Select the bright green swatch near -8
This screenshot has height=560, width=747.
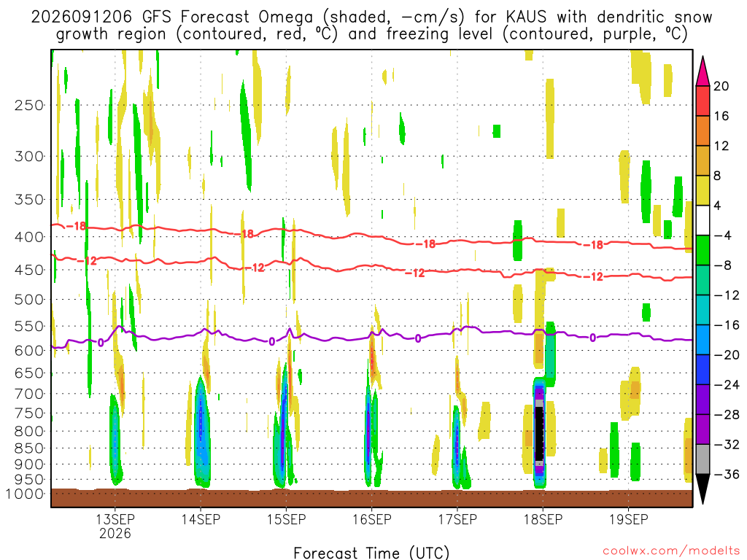703,251
